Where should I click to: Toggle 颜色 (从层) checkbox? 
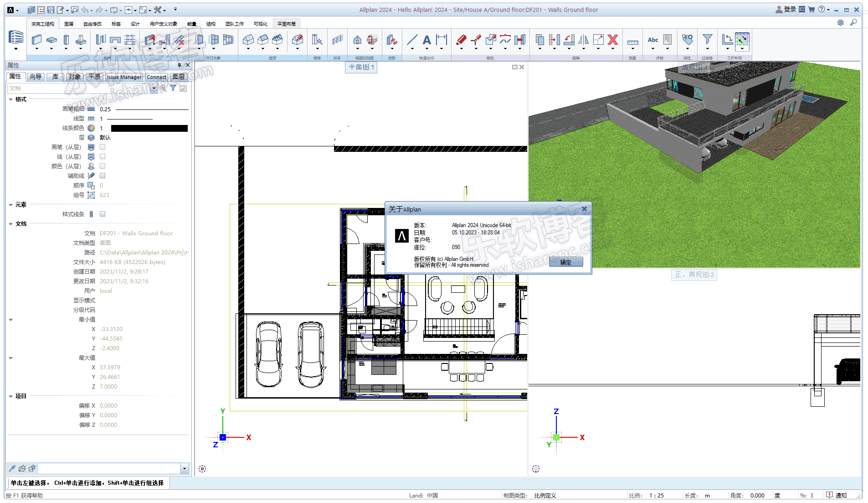103,166
